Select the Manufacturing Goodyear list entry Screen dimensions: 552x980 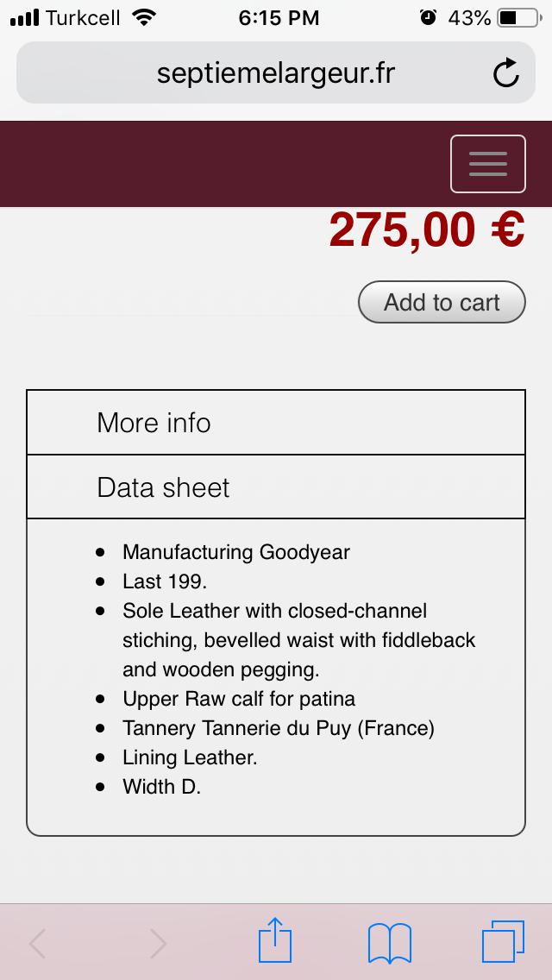click(x=236, y=552)
